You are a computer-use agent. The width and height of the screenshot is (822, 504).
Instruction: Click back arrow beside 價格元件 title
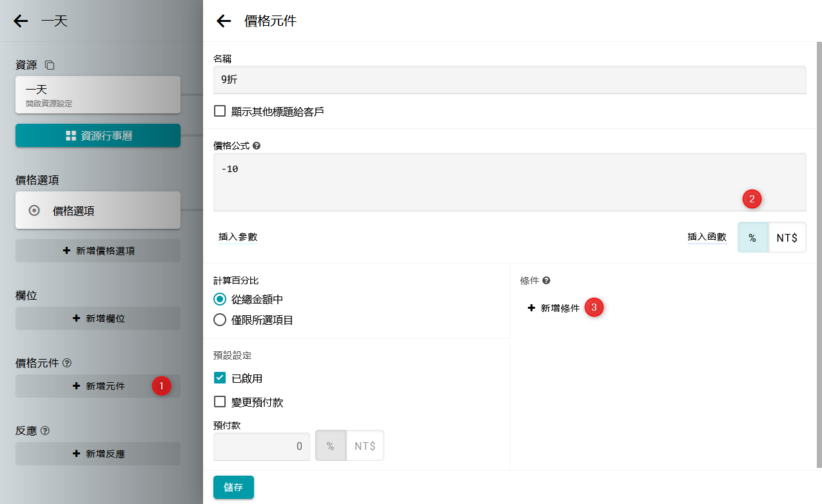[x=224, y=21]
